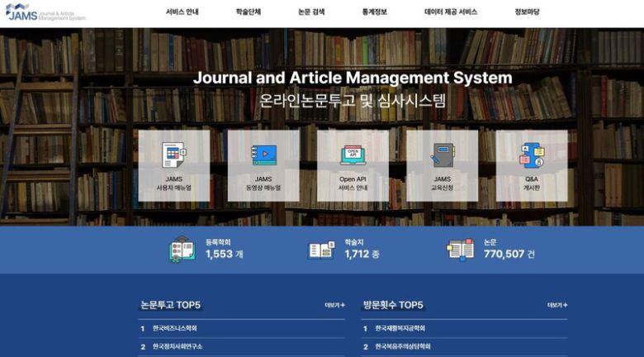This screenshot has height=357, width=644.
Task: Open the 데이터 제공 서비스 menu
Action: tap(451, 12)
